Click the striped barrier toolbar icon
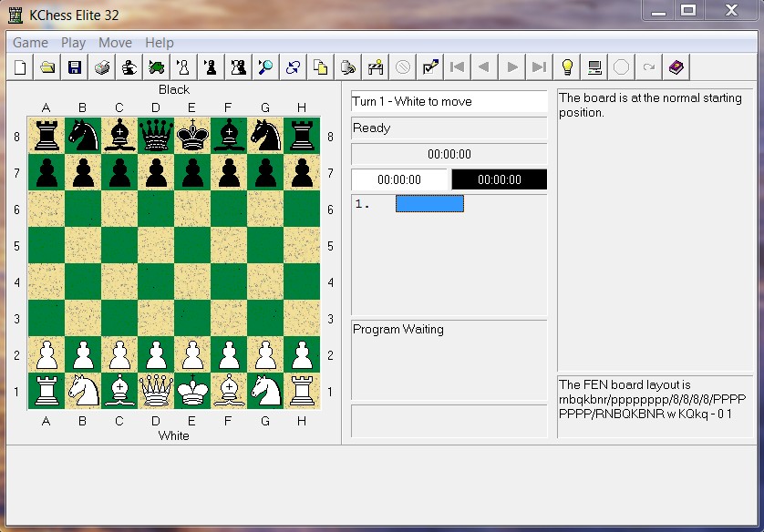This screenshot has width=764, height=532. coord(376,66)
